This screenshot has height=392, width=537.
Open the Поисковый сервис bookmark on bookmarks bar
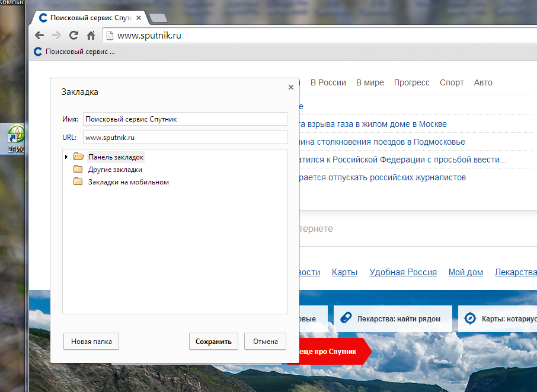74,52
